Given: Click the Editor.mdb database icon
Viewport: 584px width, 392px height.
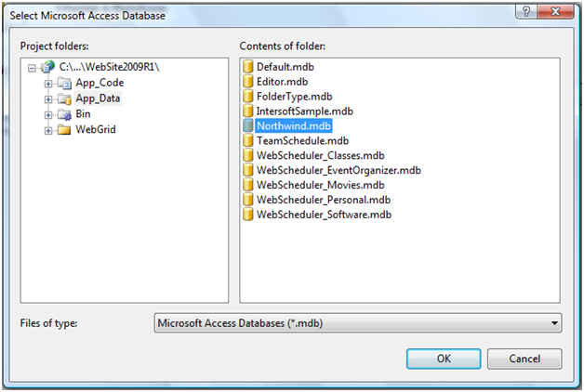Looking at the screenshot, I should pos(247,82).
